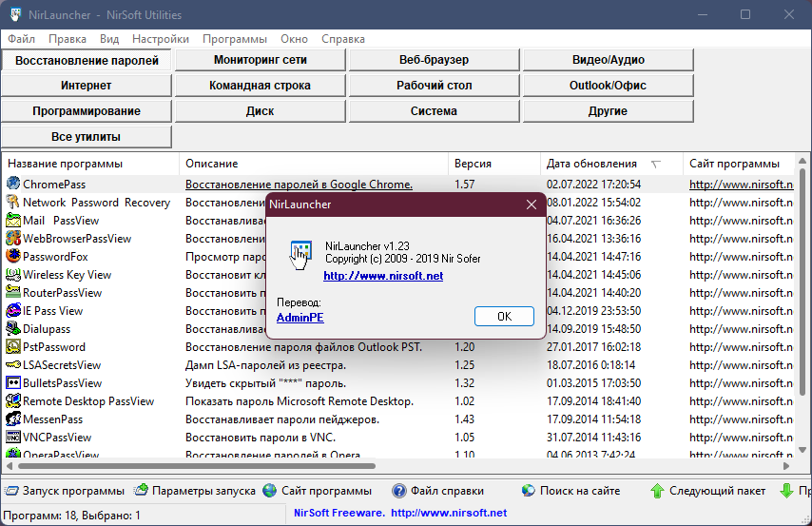Select the WebBrowserPassView icon

point(13,238)
